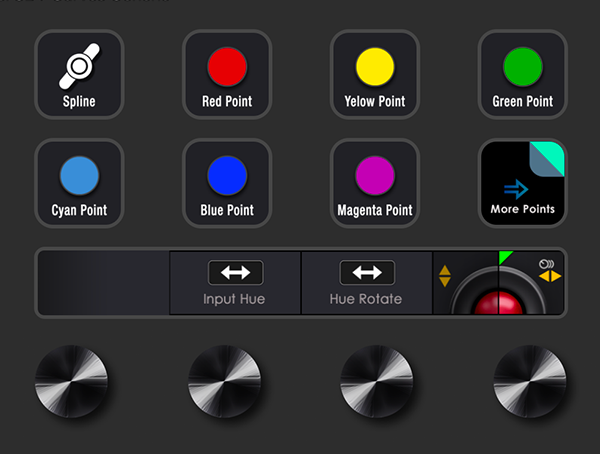
Task: Add a Cyan Point
Action: 79,183
